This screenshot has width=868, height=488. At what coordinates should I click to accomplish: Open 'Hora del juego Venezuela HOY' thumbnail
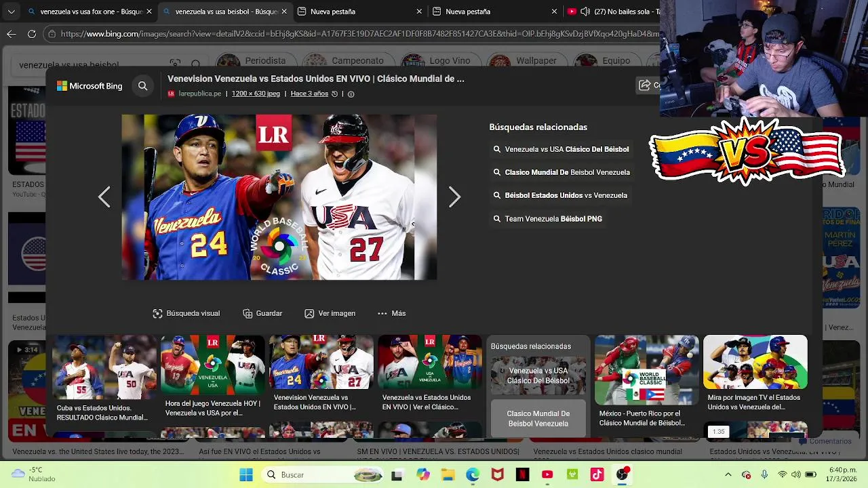[212, 365]
